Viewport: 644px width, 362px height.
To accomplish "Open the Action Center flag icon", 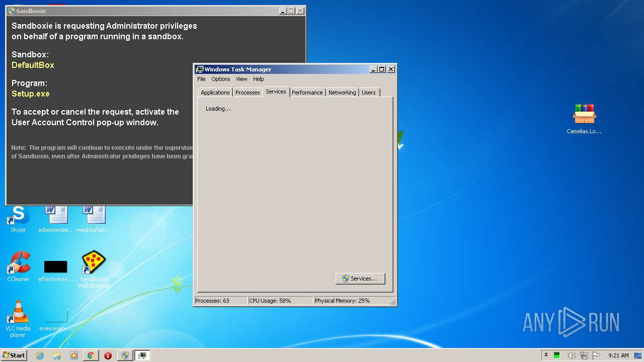I will [596, 355].
